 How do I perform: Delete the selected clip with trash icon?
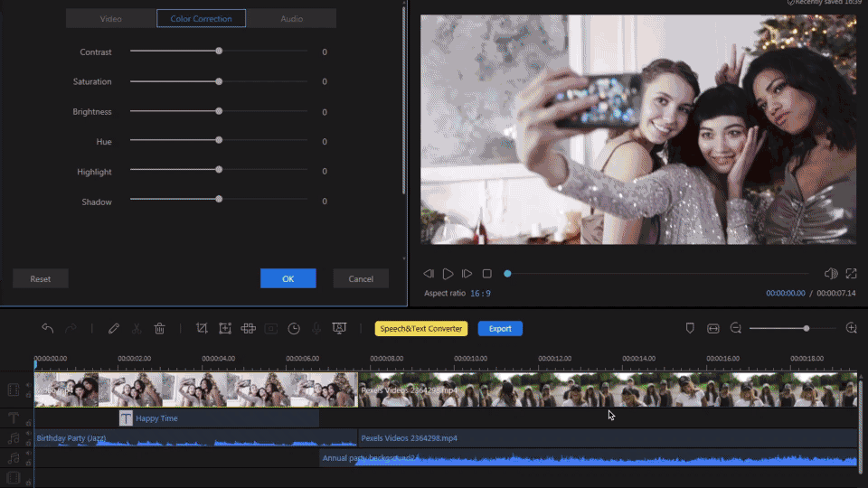159,329
